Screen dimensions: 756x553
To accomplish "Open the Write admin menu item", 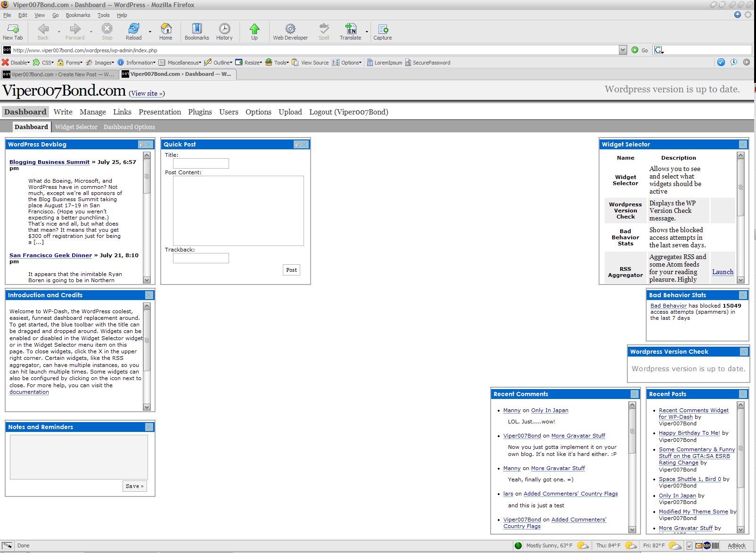I will [x=63, y=112].
